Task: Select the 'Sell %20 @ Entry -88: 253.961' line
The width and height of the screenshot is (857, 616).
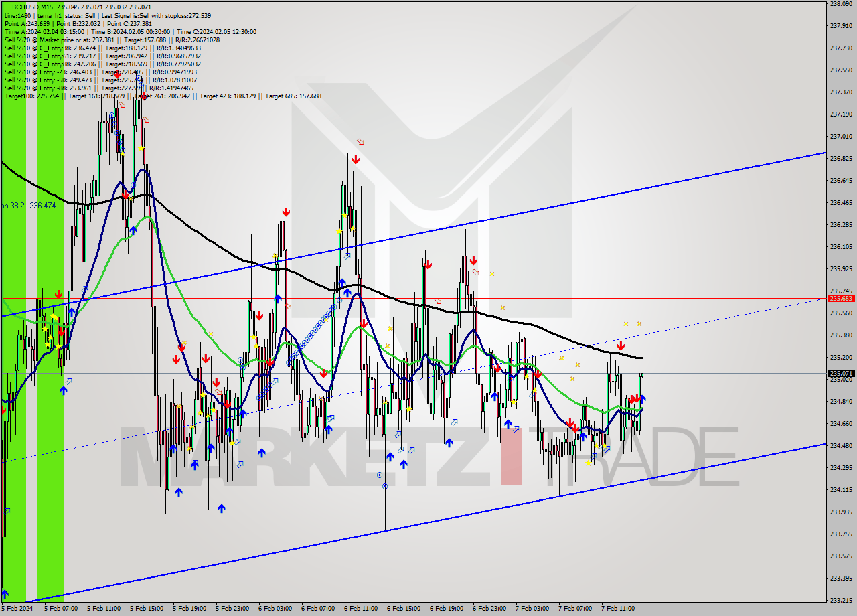Action: click(99, 88)
